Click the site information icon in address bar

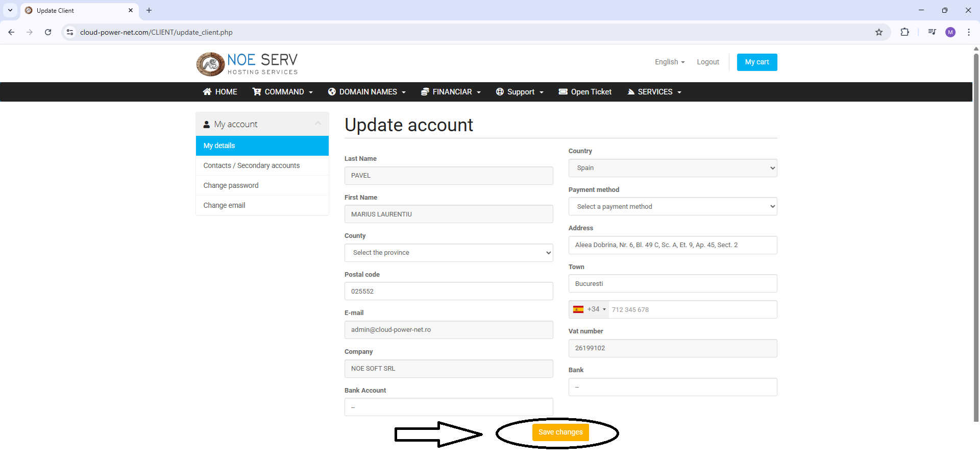click(70, 32)
